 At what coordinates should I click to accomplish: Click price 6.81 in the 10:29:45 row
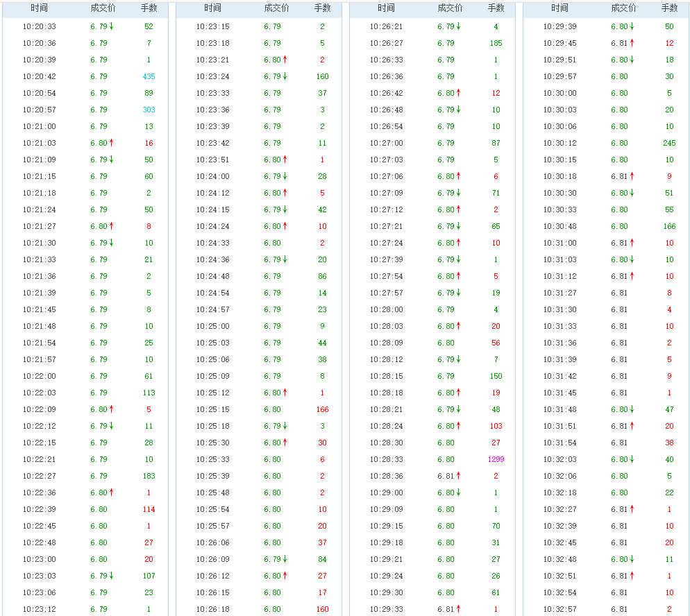point(619,43)
